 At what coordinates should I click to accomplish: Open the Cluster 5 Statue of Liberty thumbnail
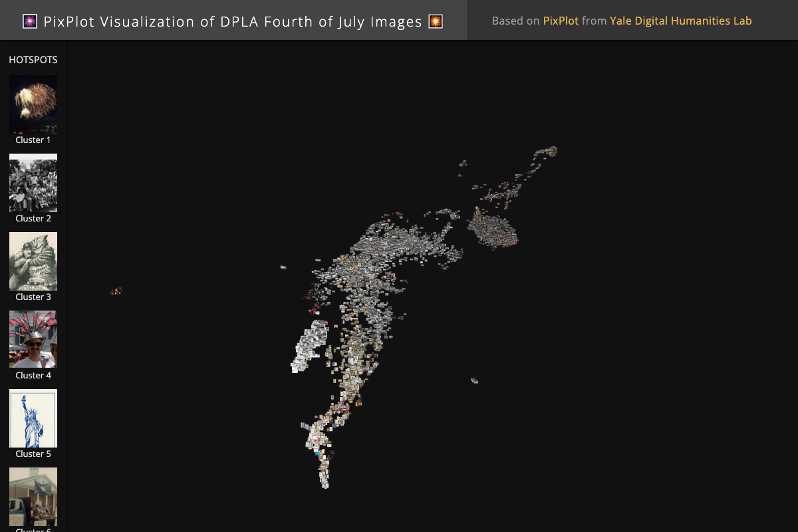click(33, 418)
